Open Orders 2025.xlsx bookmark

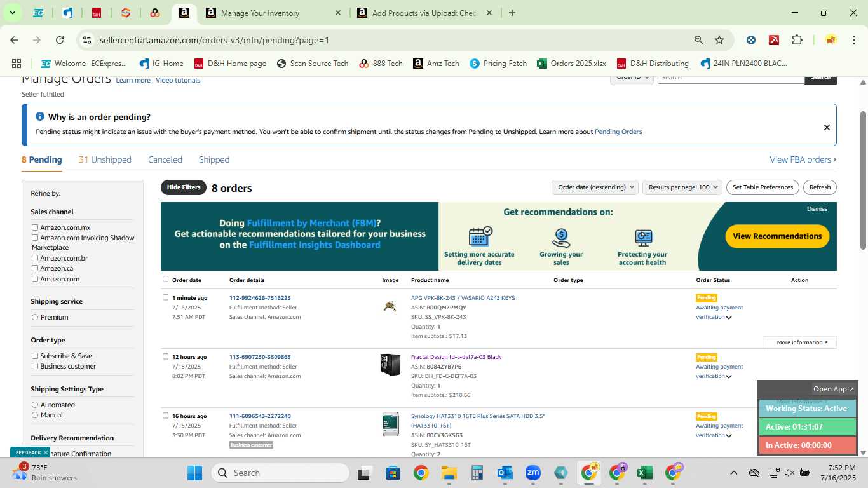point(571,64)
